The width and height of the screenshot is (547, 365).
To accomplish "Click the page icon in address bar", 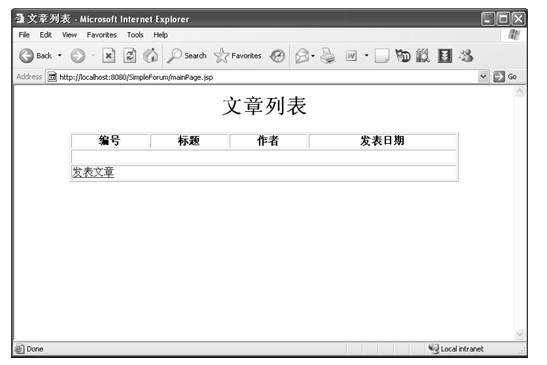I will (52, 77).
